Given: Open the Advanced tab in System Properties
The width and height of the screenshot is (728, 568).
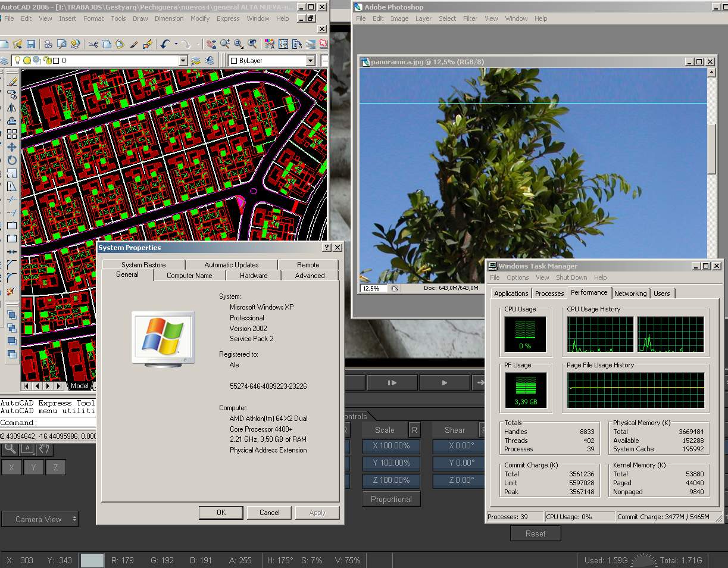Looking at the screenshot, I should coord(310,276).
